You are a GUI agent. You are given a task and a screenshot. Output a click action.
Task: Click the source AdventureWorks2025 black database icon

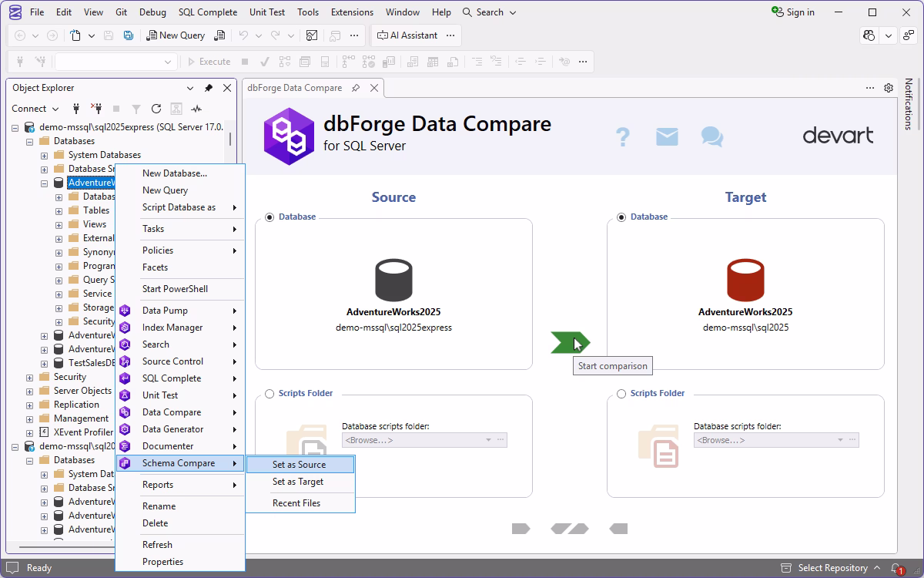click(x=393, y=280)
